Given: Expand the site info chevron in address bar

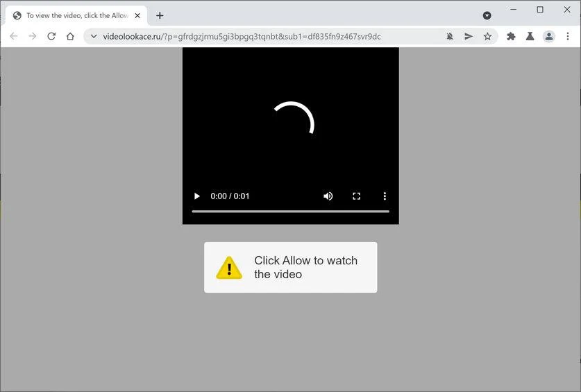Looking at the screenshot, I should 94,36.
